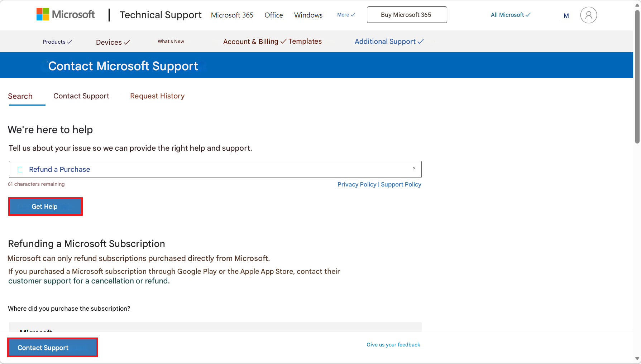This screenshot has height=364, width=641.
Task: Click the Microsoft logo
Action: point(65,14)
